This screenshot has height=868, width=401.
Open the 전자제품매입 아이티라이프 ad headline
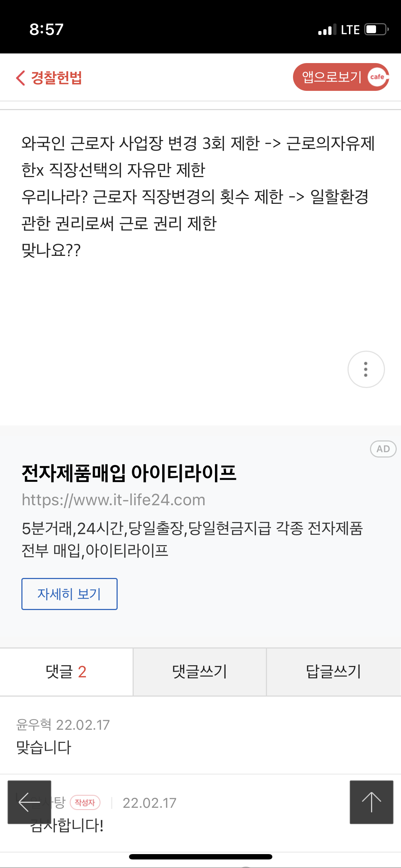[x=129, y=473]
